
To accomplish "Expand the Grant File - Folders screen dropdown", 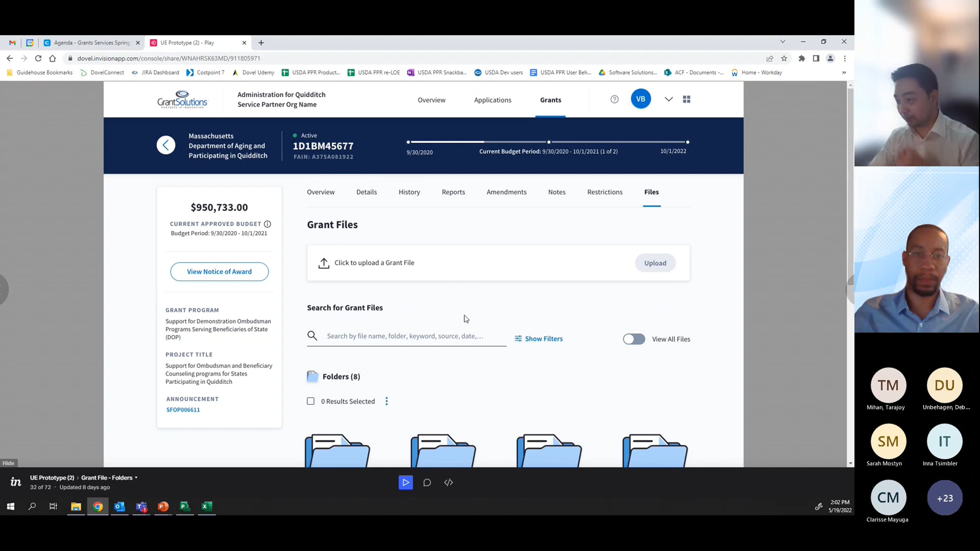I will [x=136, y=478].
